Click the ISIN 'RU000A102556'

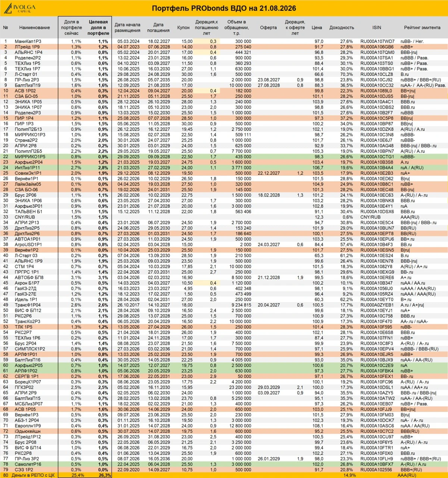377,470
